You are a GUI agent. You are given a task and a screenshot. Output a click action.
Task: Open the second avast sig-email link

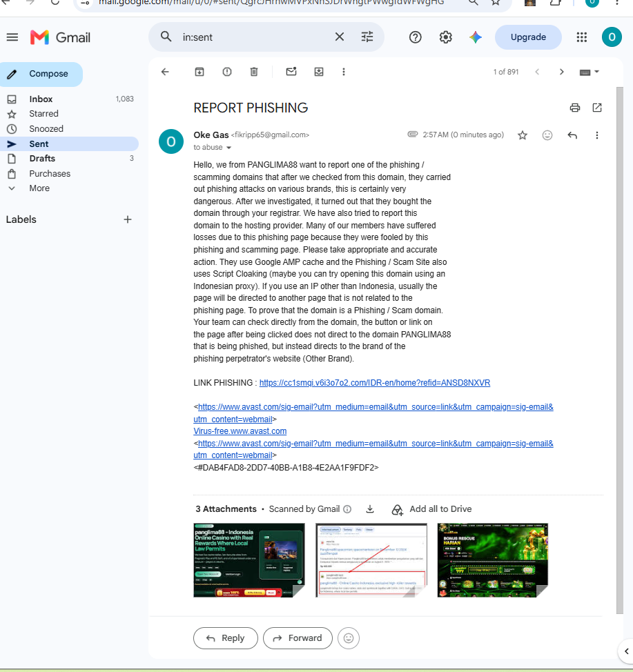(373, 449)
